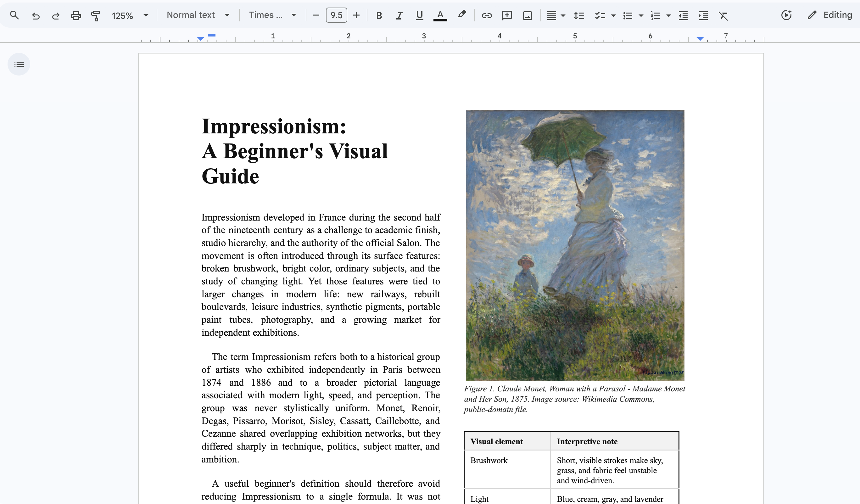Click the Figure 1 caption text
This screenshot has height=504, width=860.
[x=574, y=399]
